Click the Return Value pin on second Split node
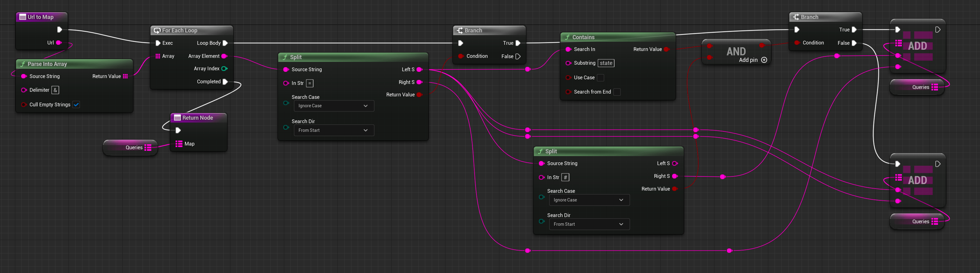 point(675,189)
